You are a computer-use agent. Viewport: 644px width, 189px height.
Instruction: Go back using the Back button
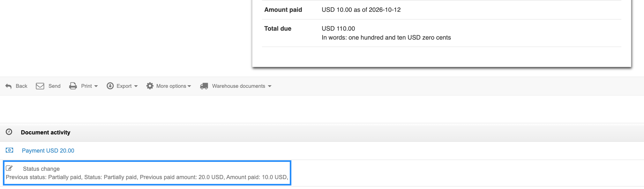tap(16, 86)
